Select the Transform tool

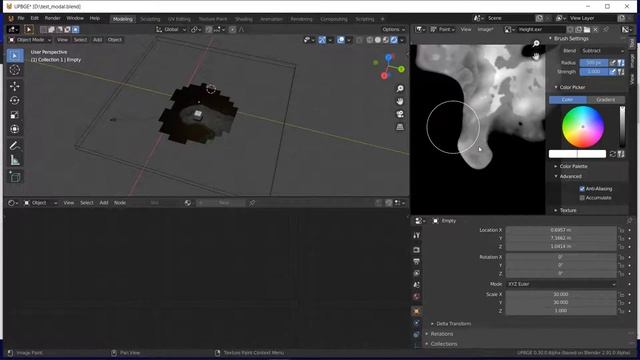click(x=15, y=129)
